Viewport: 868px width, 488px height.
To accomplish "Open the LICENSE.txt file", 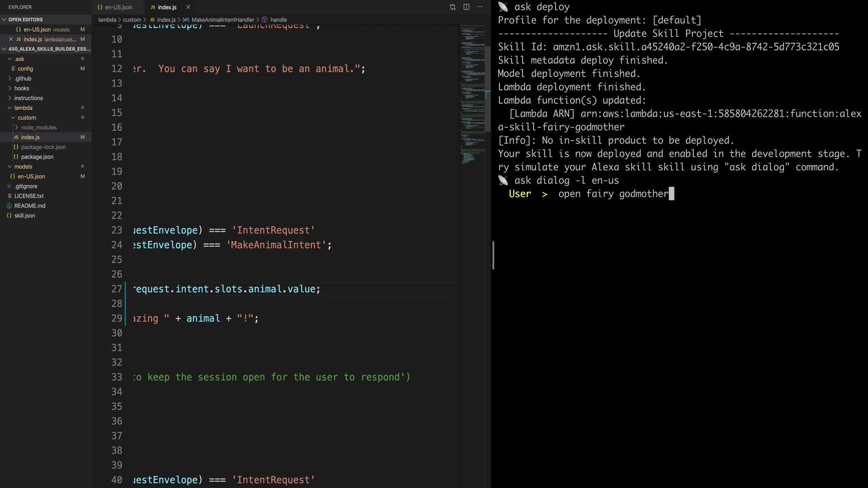I will 29,196.
